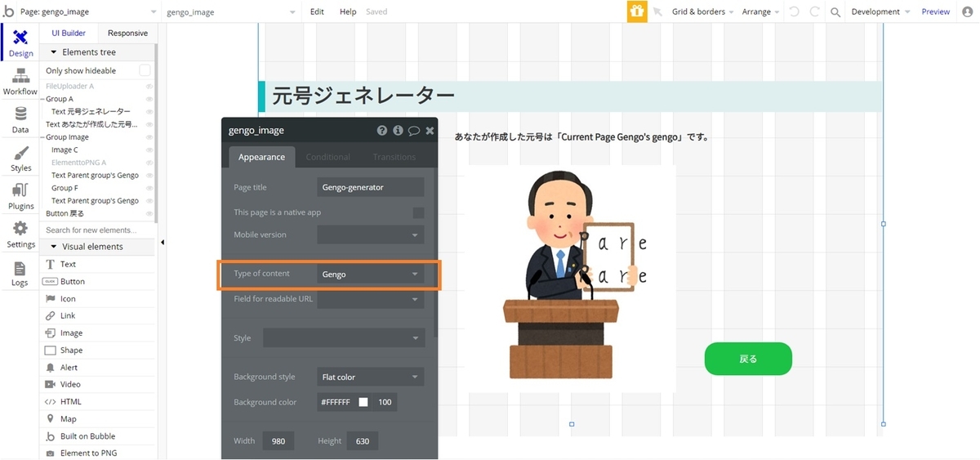Toggle visibility eye for Group Image

coord(149,137)
